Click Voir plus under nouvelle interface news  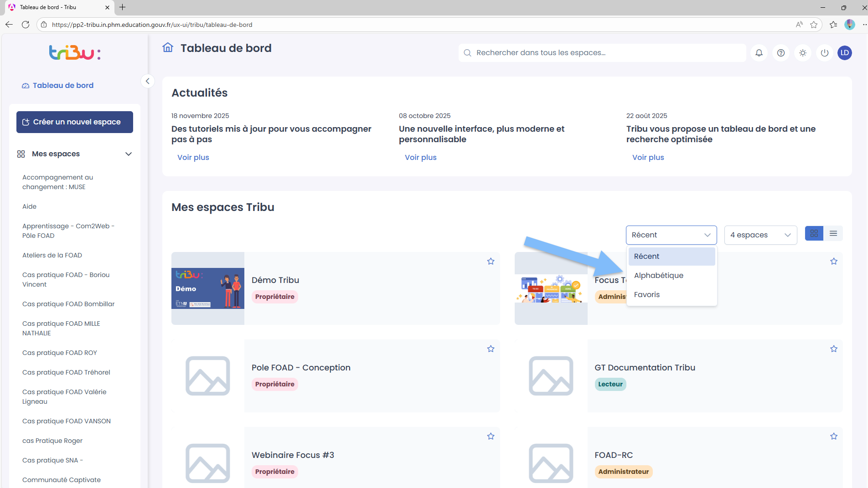(x=421, y=158)
